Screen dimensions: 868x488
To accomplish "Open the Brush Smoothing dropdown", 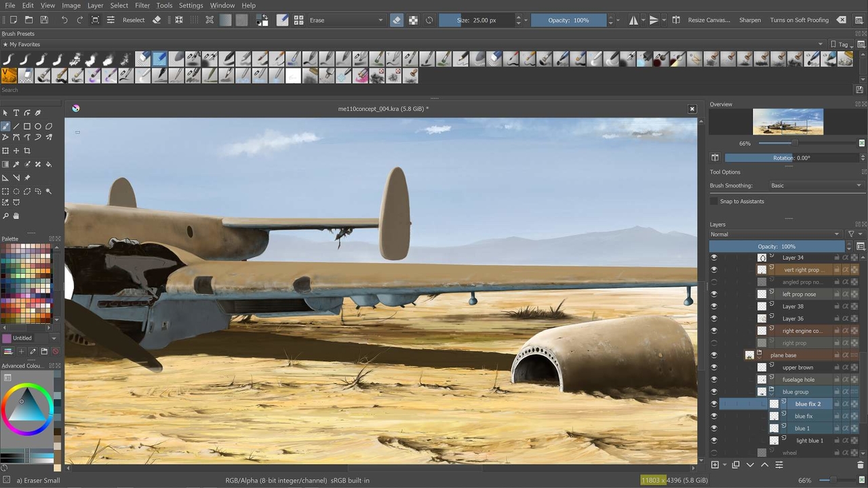I will point(816,186).
